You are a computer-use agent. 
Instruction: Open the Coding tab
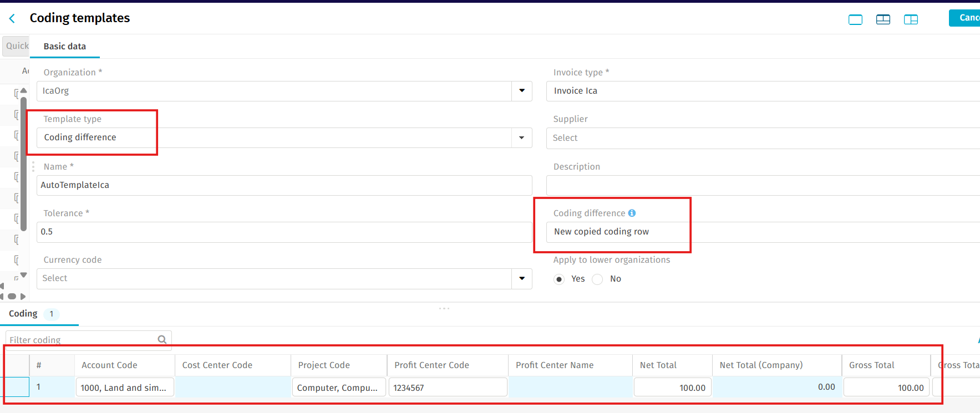pyautogui.click(x=23, y=314)
